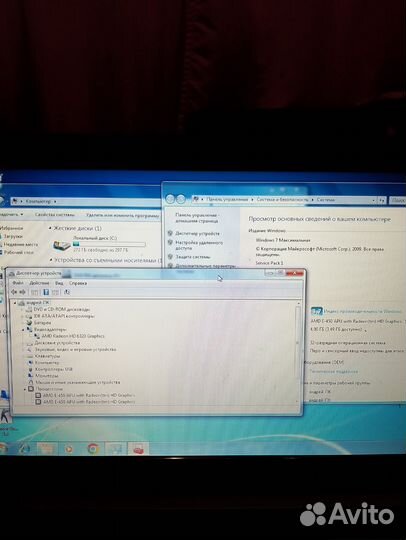Click the Батареи battery icon
This screenshot has height=540, width=406.
[30, 323]
